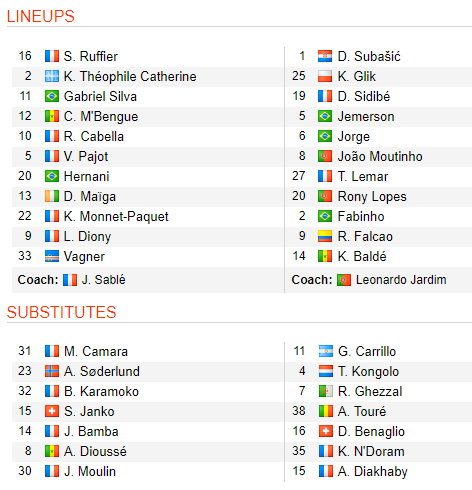Select substitute D. Benaglio
472x490 pixels.
coord(371,431)
